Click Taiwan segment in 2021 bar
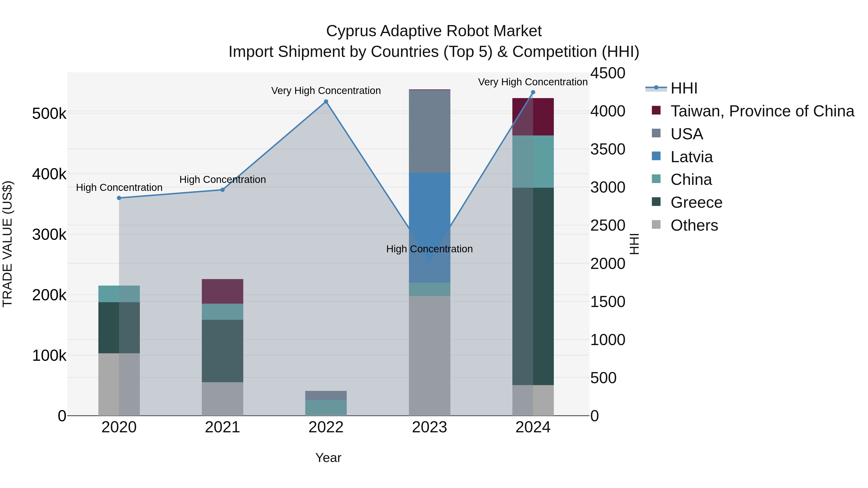 pyautogui.click(x=222, y=291)
